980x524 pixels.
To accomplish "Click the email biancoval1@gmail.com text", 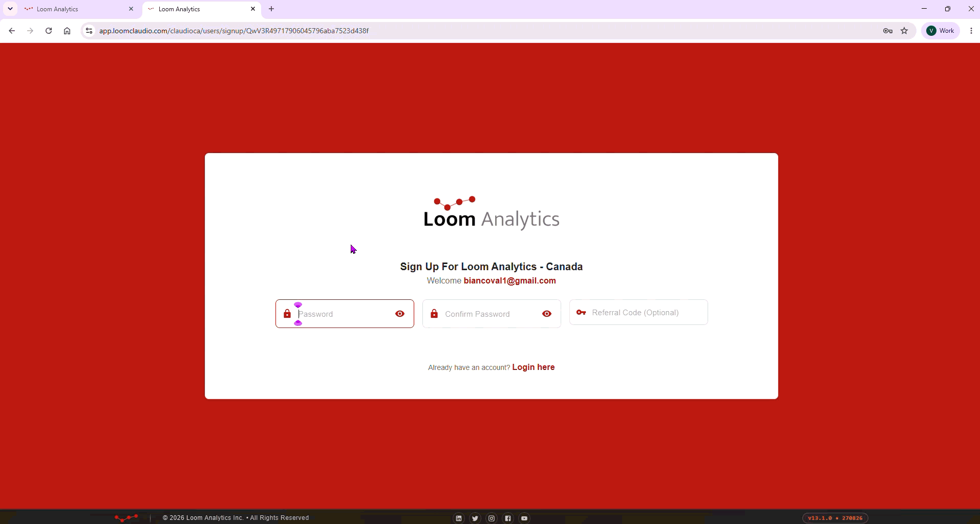I will click(509, 280).
